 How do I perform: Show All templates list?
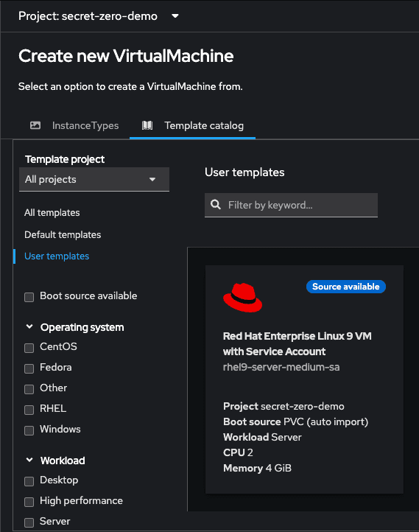52,213
